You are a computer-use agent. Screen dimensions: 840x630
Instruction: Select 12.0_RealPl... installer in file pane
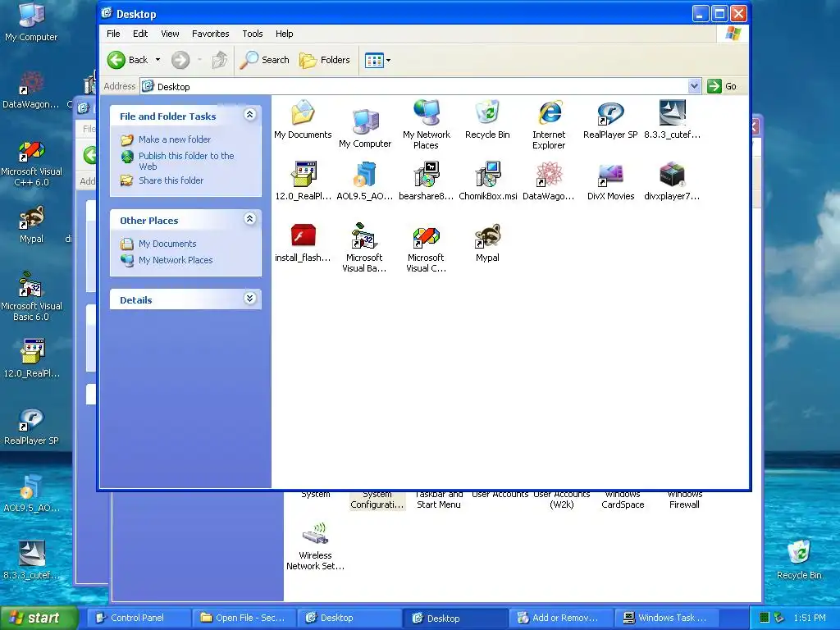(304, 181)
